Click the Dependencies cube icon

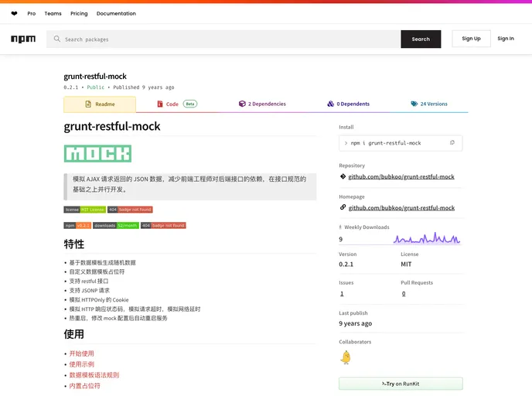(x=242, y=104)
